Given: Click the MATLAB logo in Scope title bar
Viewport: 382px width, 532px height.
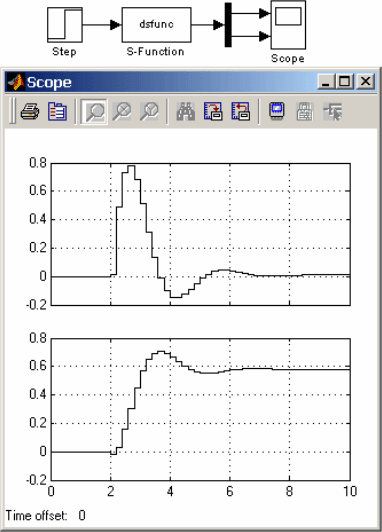Looking at the screenshot, I should pos(16,82).
